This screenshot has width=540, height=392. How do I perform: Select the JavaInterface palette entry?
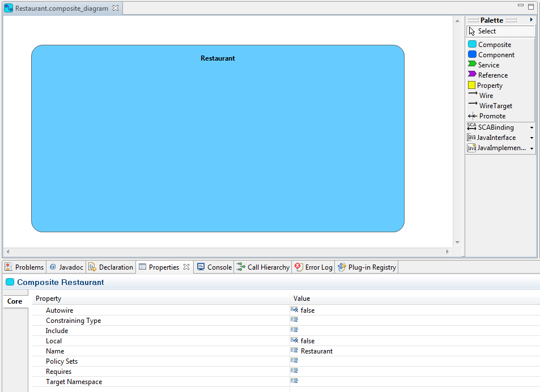click(491, 138)
